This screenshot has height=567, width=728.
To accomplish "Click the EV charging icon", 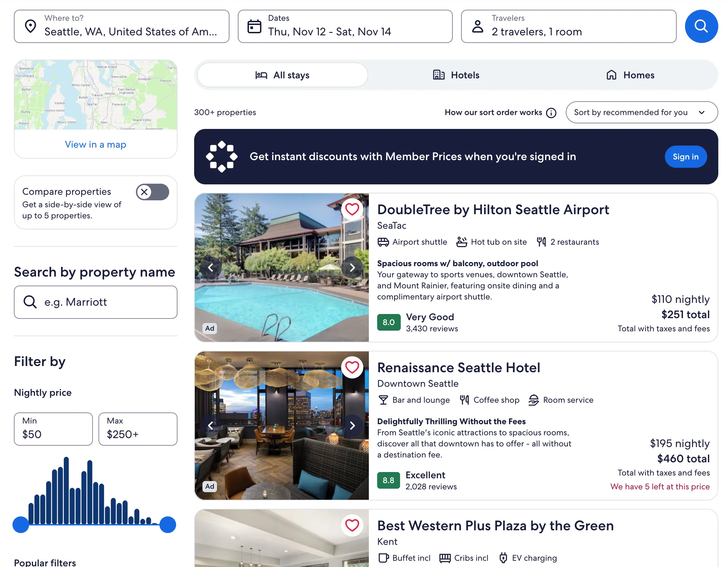I will (503, 558).
